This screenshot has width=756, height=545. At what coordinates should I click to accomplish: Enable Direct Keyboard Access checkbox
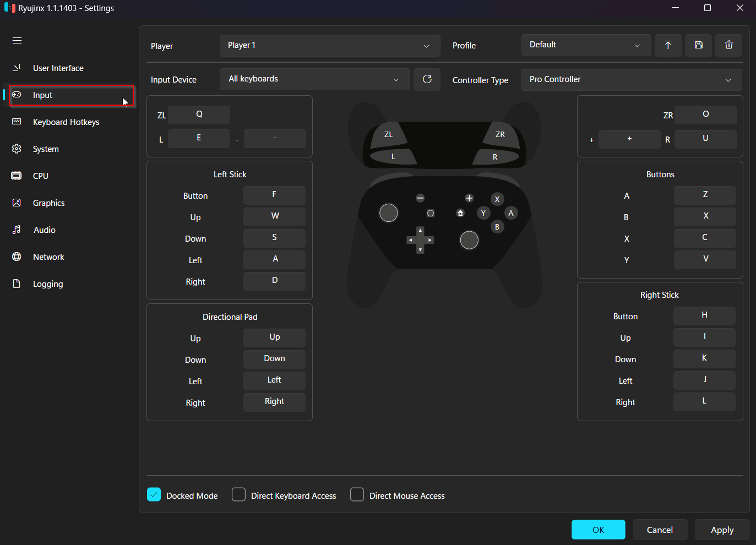tap(238, 495)
